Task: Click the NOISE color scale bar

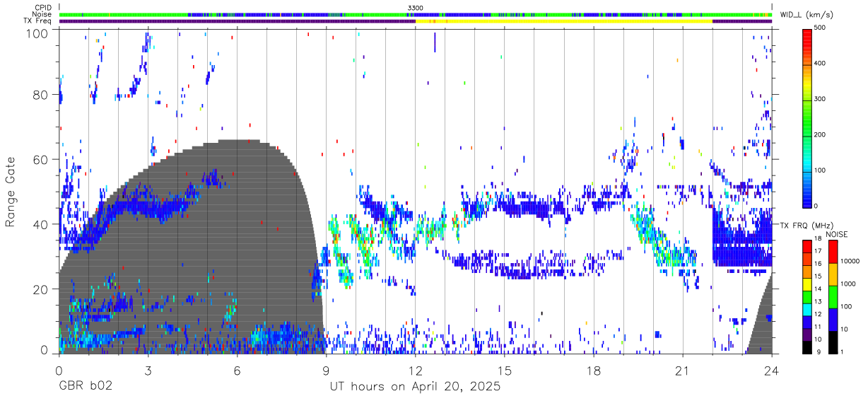Action: (x=833, y=296)
